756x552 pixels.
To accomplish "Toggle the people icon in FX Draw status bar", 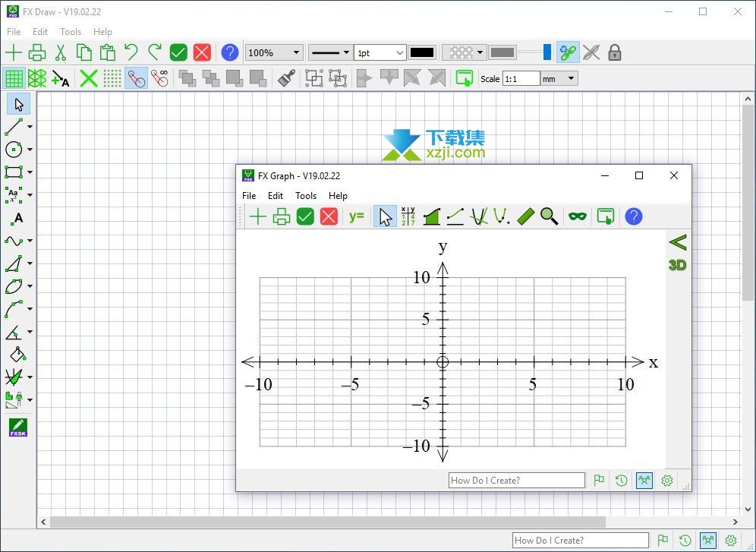I will [x=707, y=540].
